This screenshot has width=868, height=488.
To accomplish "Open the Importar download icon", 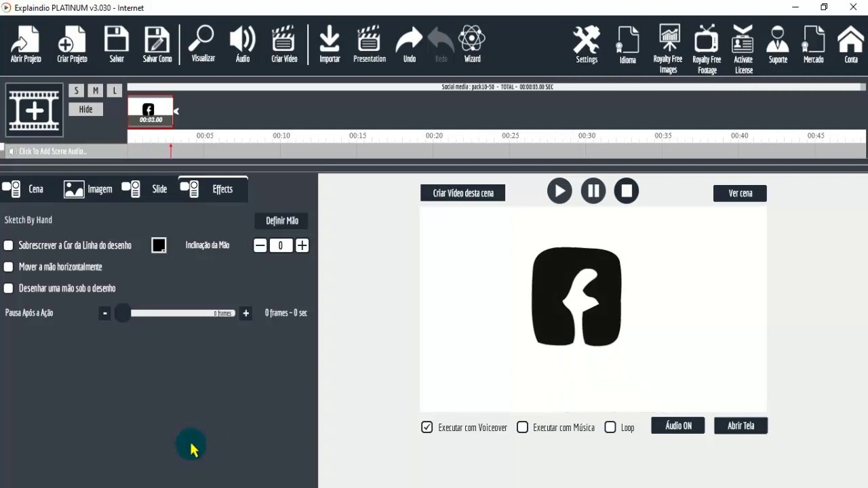I will [x=330, y=45].
